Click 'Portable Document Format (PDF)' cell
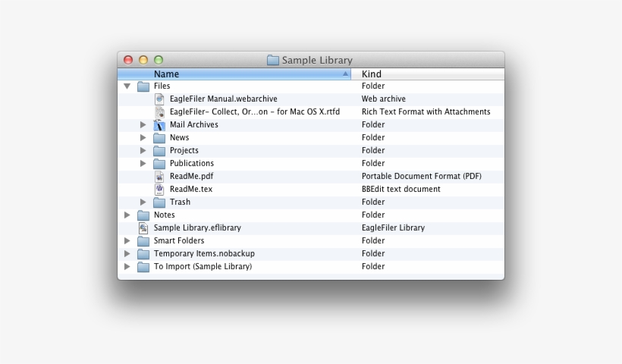Image resolution: width=622 pixels, height=364 pixels. [421, 176]
